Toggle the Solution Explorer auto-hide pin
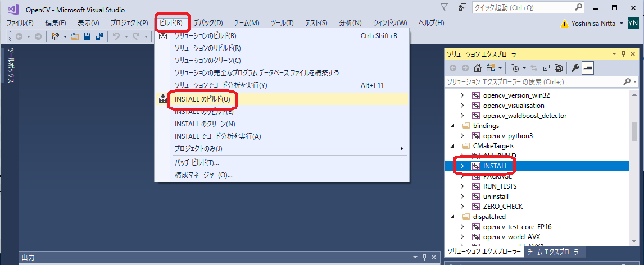Viewport: 644px width, 265px height. click(623, 54)
